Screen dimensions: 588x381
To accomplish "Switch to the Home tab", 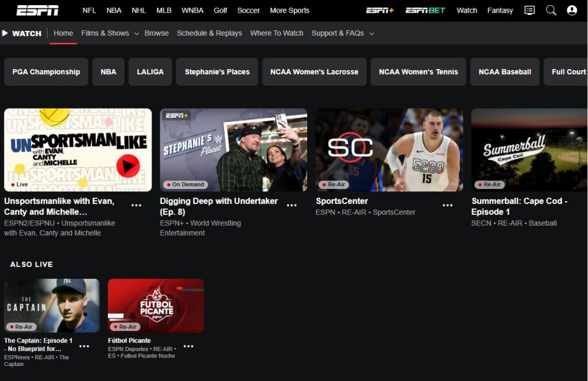I will pyautogui.click(x=63, y=33).
